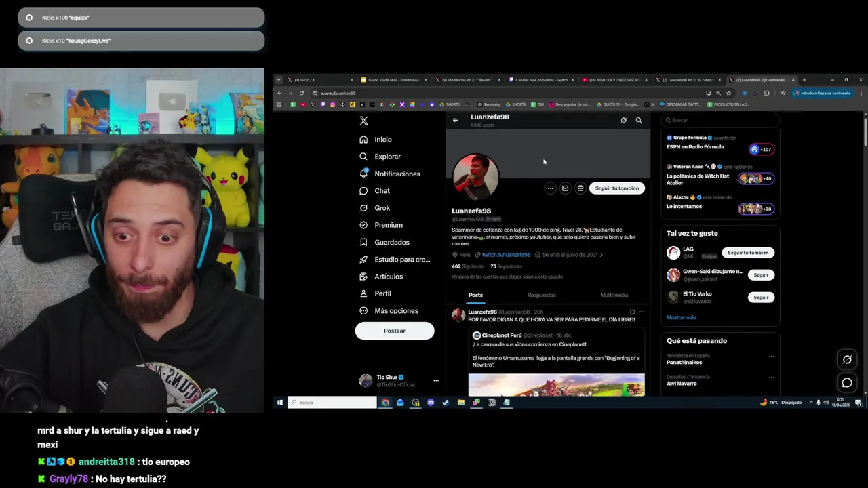Click the X logo in the sidebar
This screenshot has height=488, width=868.
(364, 121)
